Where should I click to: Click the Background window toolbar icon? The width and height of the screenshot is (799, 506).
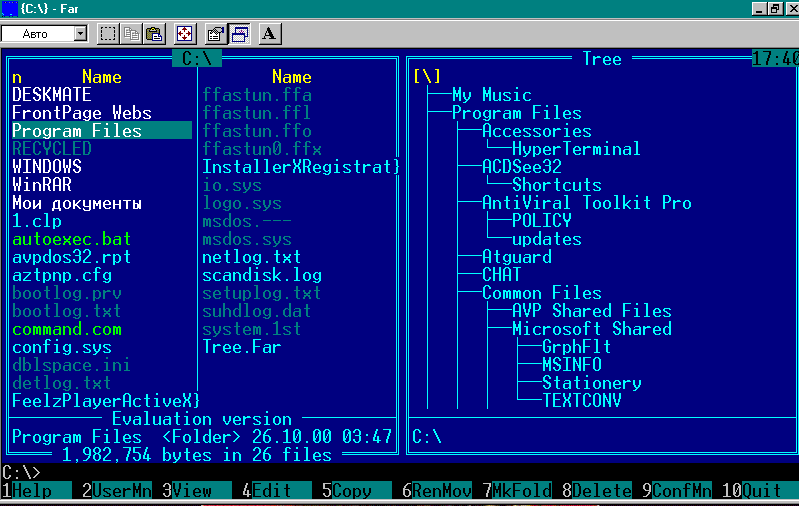coord(239,34)
